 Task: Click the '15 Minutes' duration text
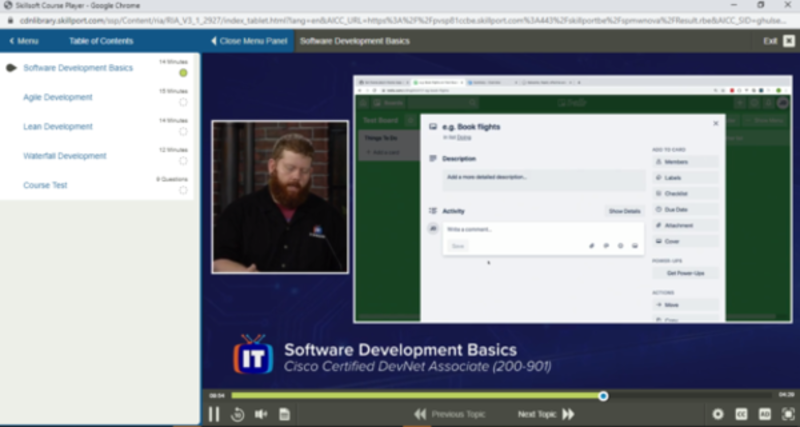173,91
